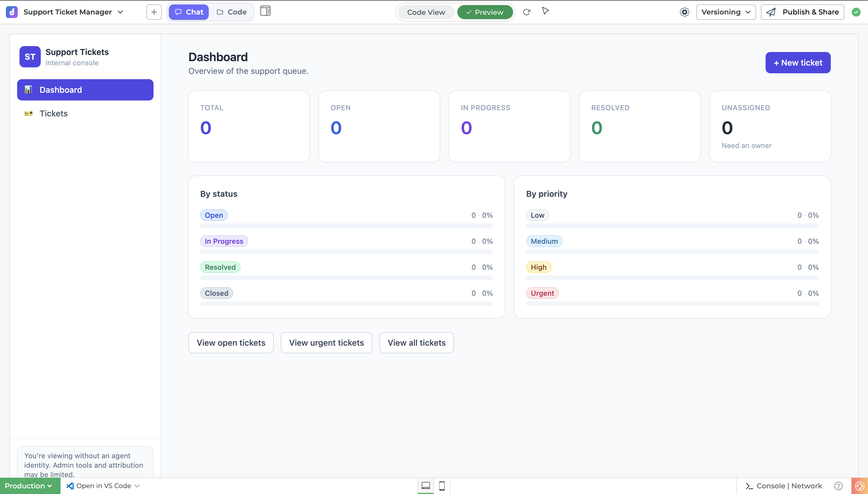Open the Tickets sidebar item

[x=85, y=113]
